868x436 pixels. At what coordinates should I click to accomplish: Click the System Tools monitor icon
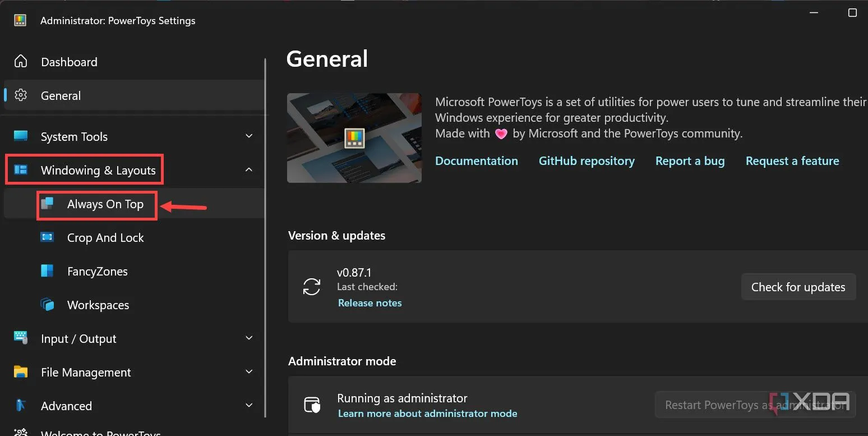point(21,136)
